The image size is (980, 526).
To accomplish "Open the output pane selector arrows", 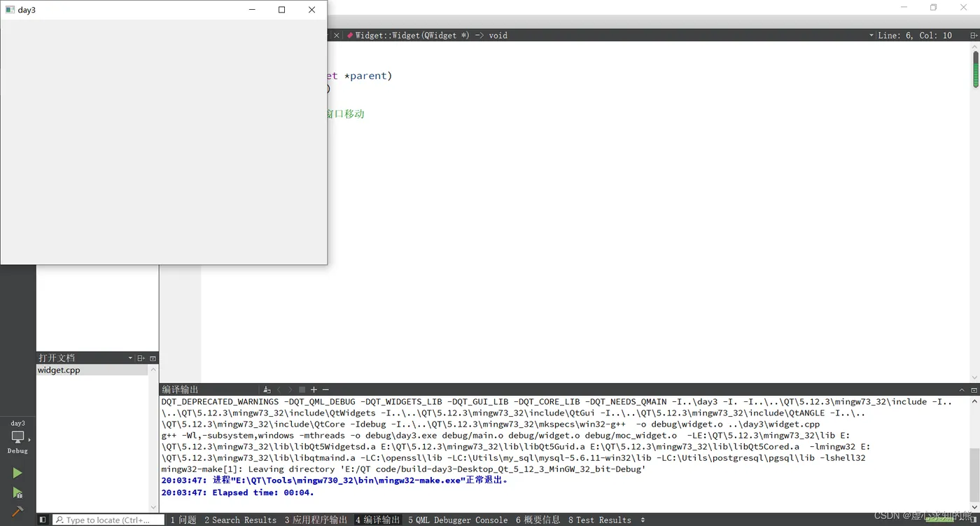I will click(x=643, y=520).
